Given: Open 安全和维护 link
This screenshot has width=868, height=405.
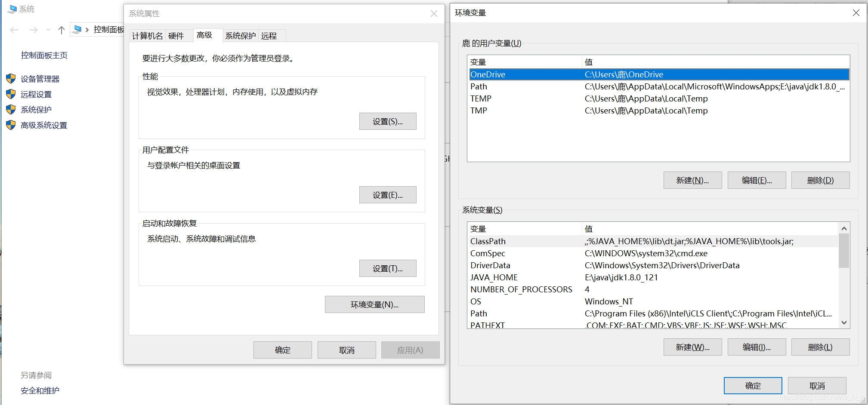Looking at the screenshot, I should point(40,390).
